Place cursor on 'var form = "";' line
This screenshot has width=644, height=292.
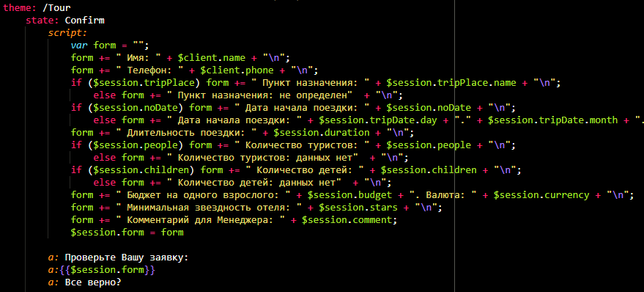(110, 45)
